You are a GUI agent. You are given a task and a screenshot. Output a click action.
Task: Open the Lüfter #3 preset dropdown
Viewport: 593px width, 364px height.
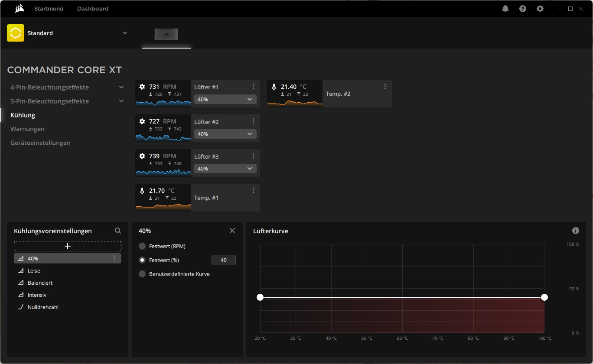(x=225, y=169)
